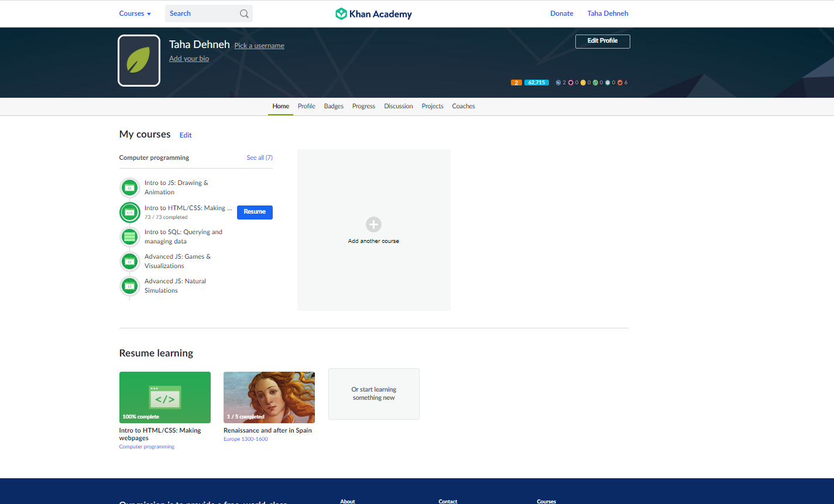Click the green Earth badge icon
This screenshot has height=504, width=834.
pyautogui.click(x=595, y=83)
